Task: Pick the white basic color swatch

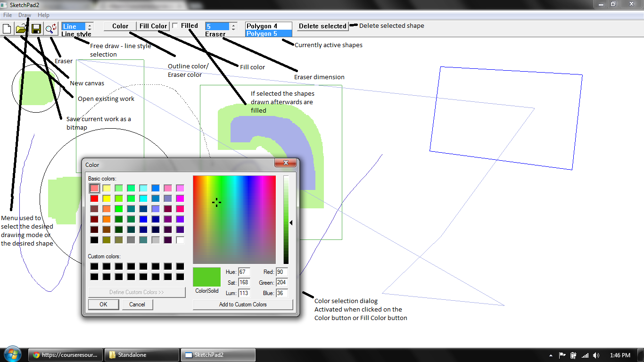Action: coord(180,240)
